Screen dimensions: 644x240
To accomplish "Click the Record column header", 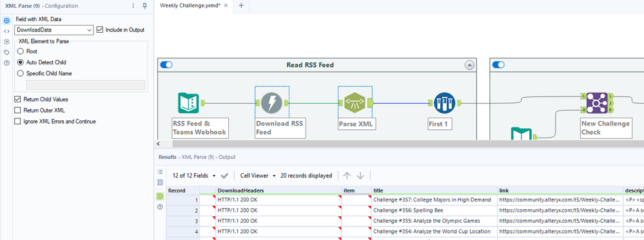I will click(x=183, y=190).
